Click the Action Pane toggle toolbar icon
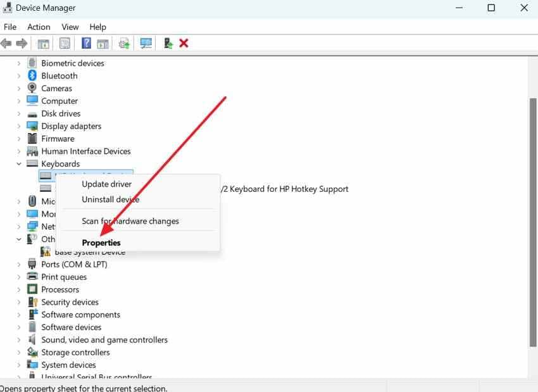The width and height of the screenshot is (538, 392). click(x=103, y=44)
